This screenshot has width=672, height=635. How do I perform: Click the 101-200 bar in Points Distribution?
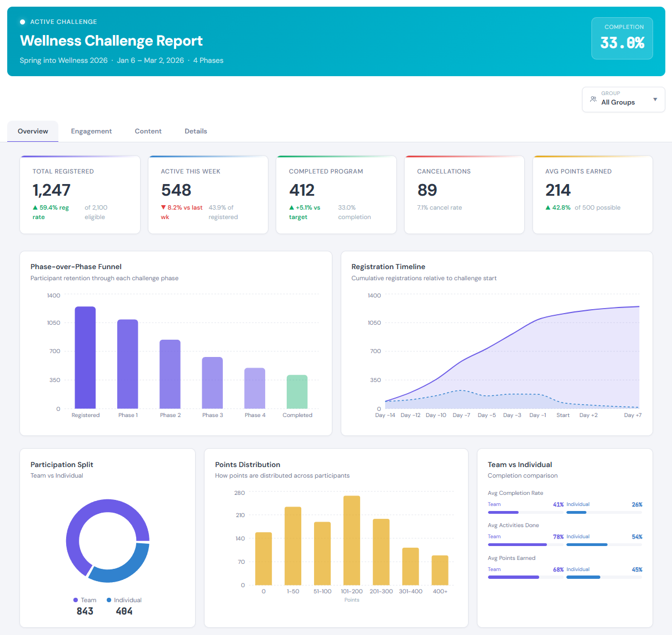tap(352, 540)
